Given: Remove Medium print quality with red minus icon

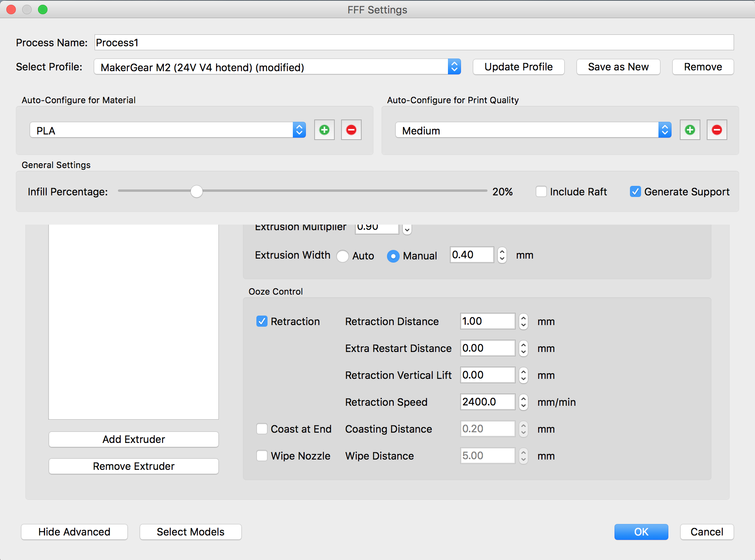Looking at the screenshot, I should pos(717,130).
